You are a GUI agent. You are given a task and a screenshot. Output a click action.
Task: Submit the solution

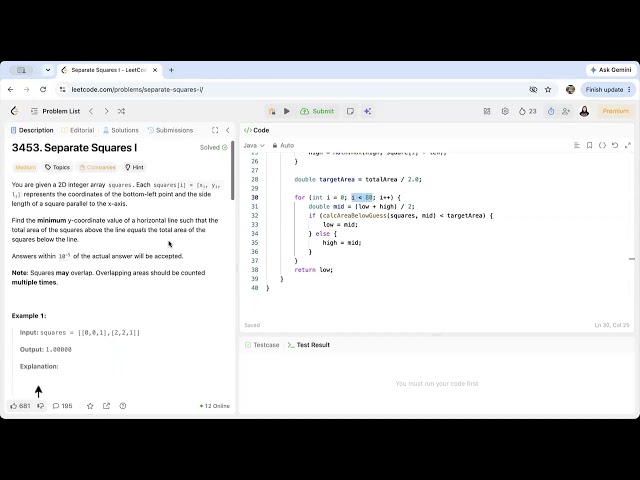pyautogui.click(x=317, y=111)
